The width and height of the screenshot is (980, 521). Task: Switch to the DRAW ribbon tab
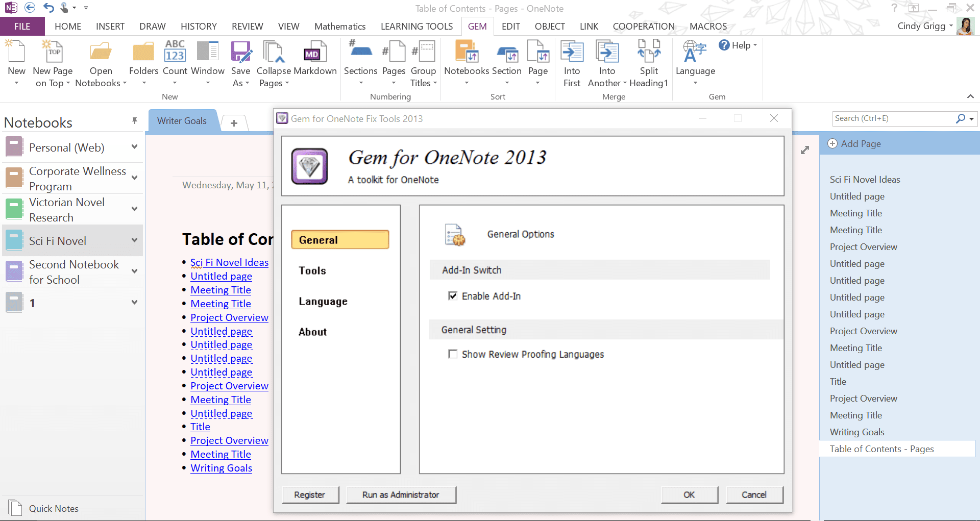coord(153,27)
